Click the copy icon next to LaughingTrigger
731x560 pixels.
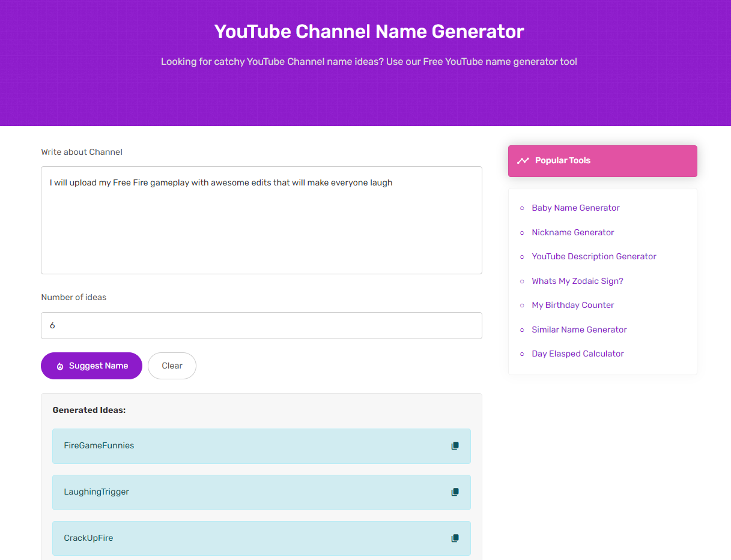click(x=455, y=492)
